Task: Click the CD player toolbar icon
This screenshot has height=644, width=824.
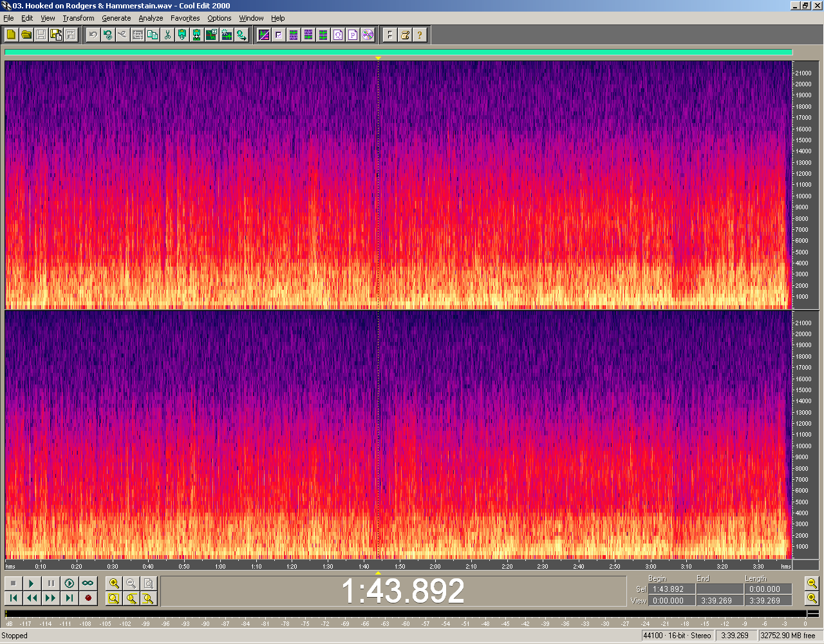Action: coord(368,35)
